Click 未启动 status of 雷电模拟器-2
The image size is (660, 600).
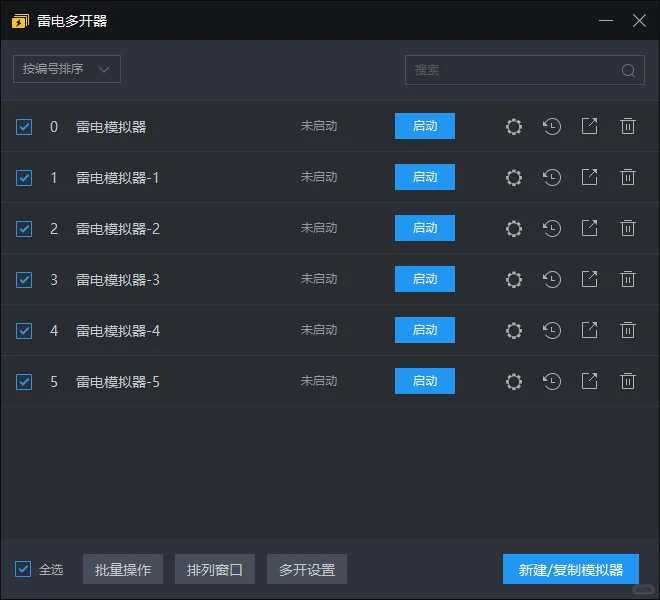point(319,228)
